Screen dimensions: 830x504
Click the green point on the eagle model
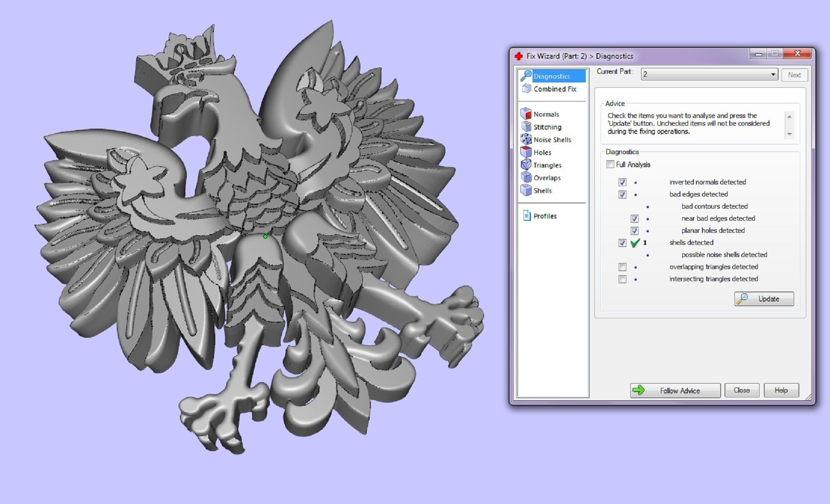265,236
